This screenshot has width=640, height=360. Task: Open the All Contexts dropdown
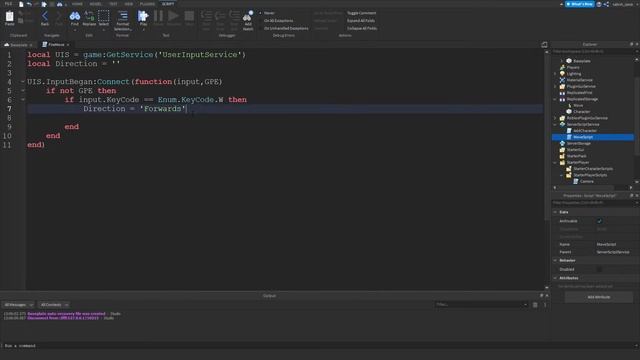point(54,305)
